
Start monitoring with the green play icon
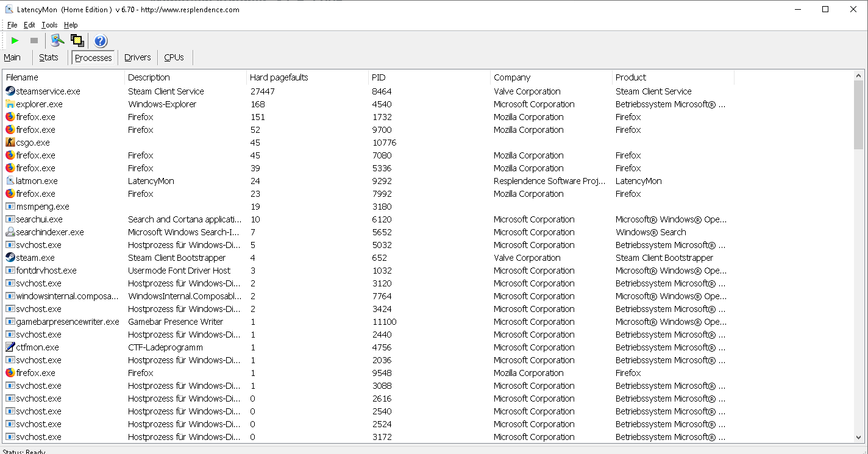(x=14, y=40)
